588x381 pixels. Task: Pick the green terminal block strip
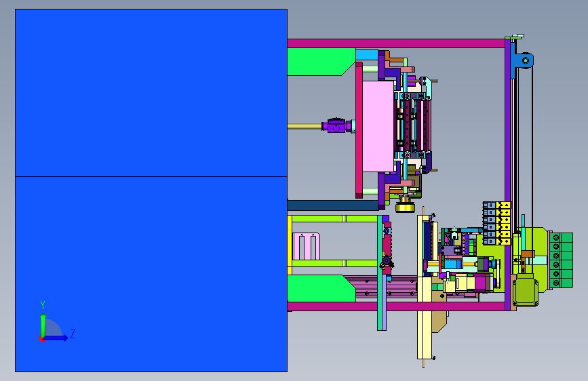[561, 260]
